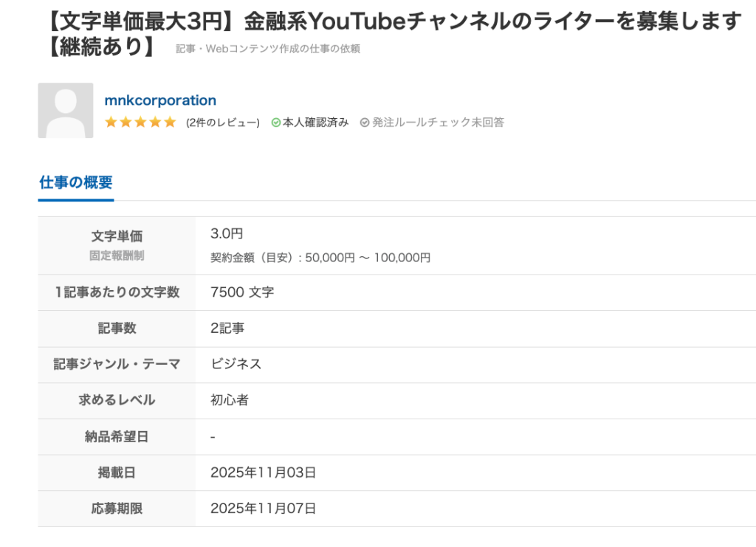
Task: Select the 仕事の概要 tab
Action: pos(76,183)
